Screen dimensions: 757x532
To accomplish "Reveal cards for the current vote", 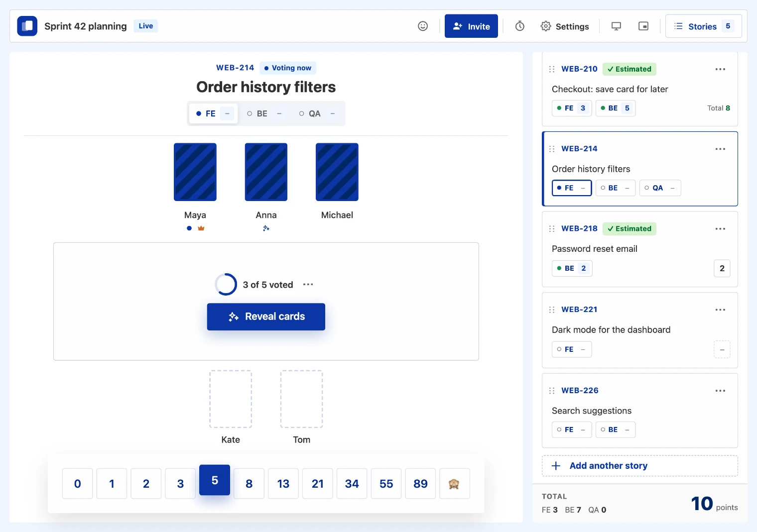I will [x=266, y=317].
